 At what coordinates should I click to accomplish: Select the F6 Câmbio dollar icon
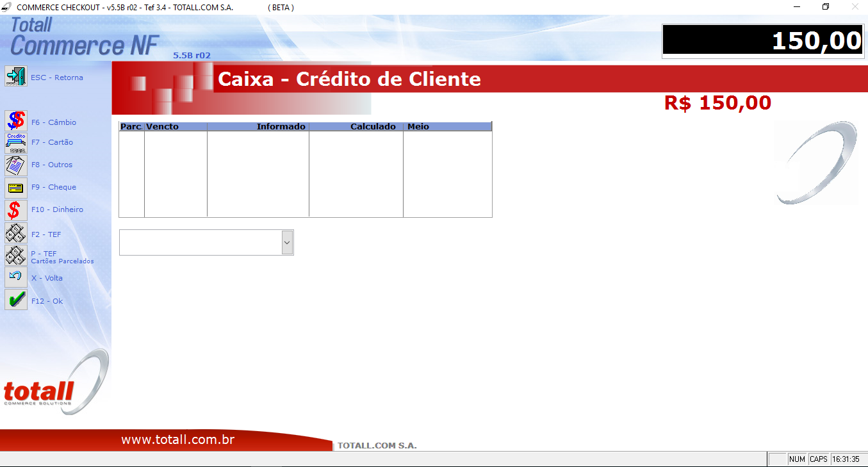click(16, 121)
